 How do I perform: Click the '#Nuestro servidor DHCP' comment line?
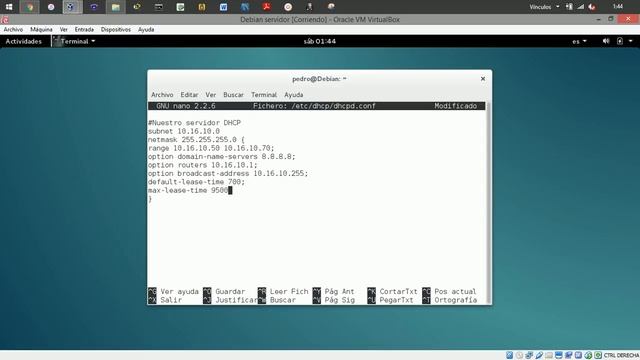pos(194,122)
